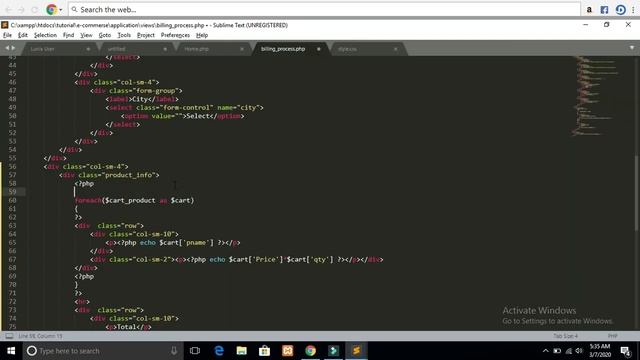Close the untitled tab

pyautogui.click(x=165, y=49)
